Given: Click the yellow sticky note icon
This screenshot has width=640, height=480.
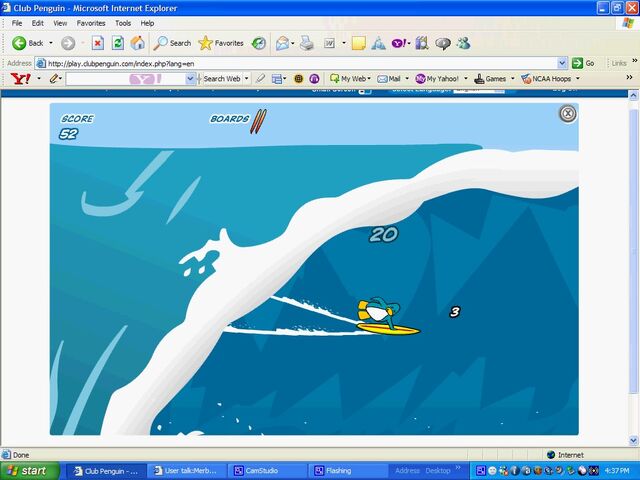Looking at the screenshot, I should tap(358, 43).
